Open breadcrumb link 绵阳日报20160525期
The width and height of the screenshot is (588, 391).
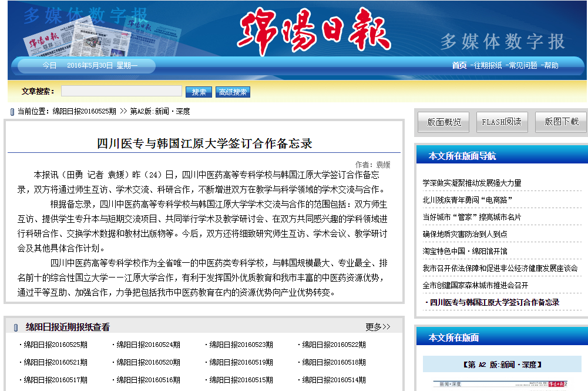click(85, 112)
